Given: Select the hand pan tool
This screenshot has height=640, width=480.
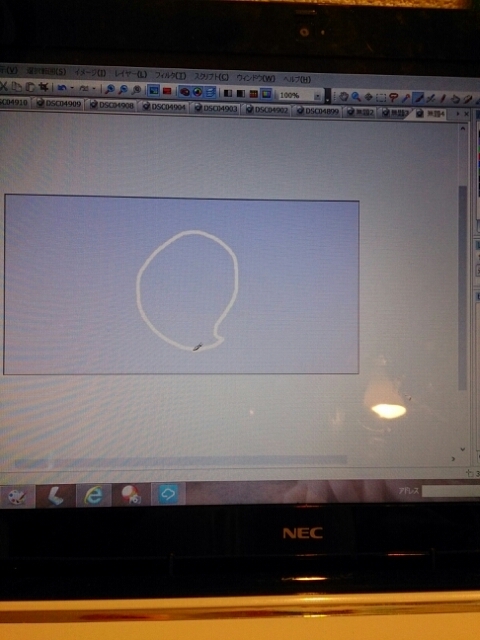Looking at the screenshot, I should click(344, 96).
